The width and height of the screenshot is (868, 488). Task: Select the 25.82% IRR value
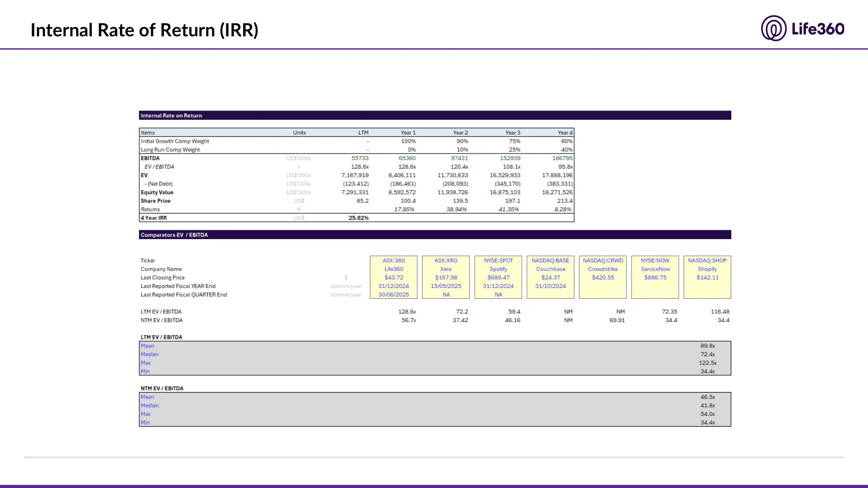[359, 218]
